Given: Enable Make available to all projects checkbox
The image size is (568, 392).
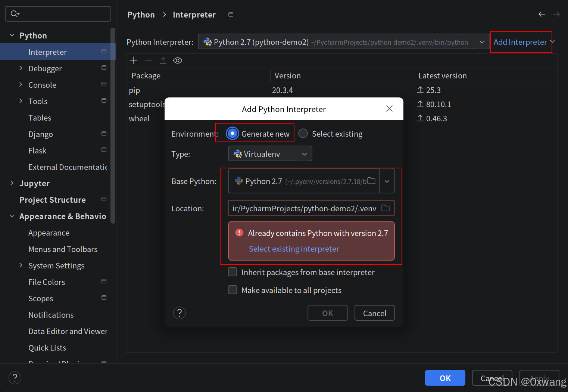Looking at the screenshot, I should pos(232,290).
